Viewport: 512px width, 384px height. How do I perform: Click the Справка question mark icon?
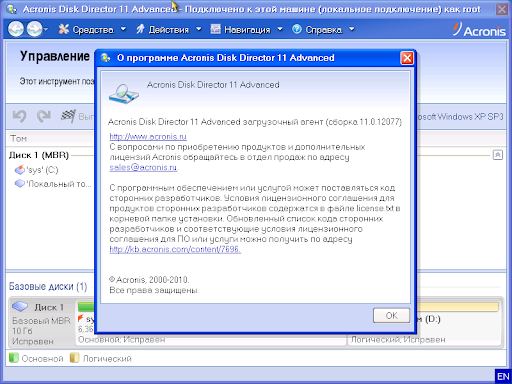click(297, 29)
